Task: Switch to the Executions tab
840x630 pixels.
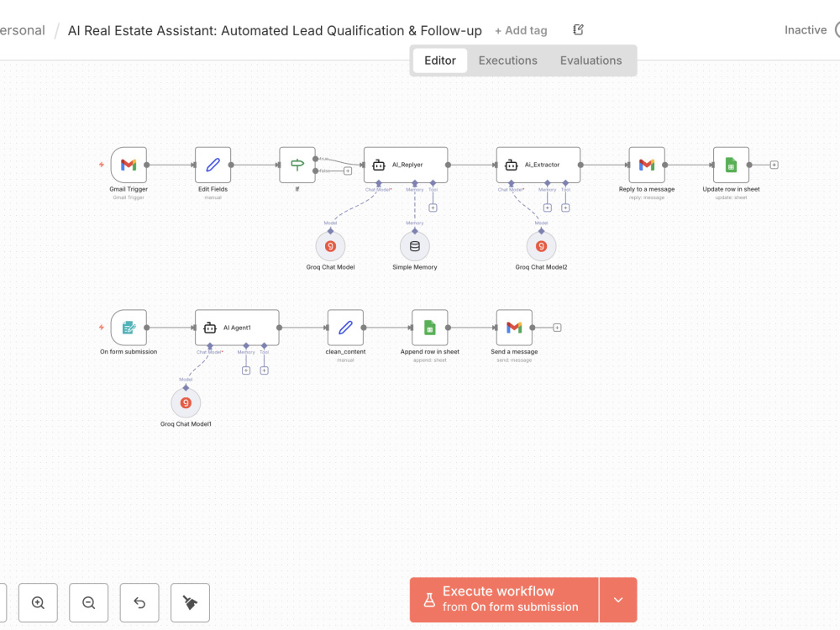Action: click(x=508, y=60)
